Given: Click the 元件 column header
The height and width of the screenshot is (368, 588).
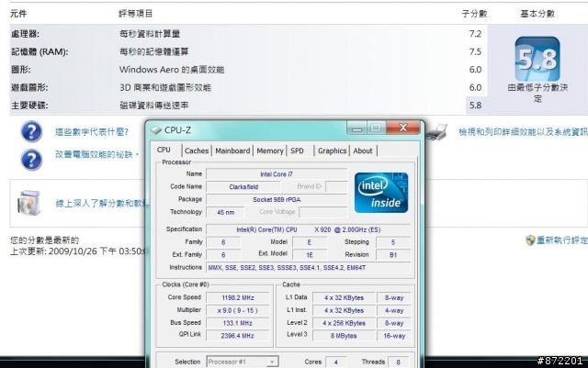Looking at the screenshot, I should (x=18, y=14).
